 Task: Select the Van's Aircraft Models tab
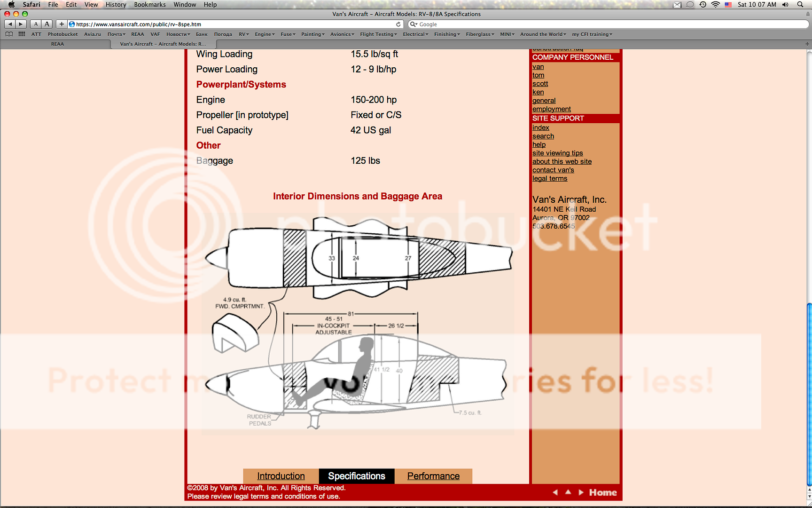(x=163, y=44)
